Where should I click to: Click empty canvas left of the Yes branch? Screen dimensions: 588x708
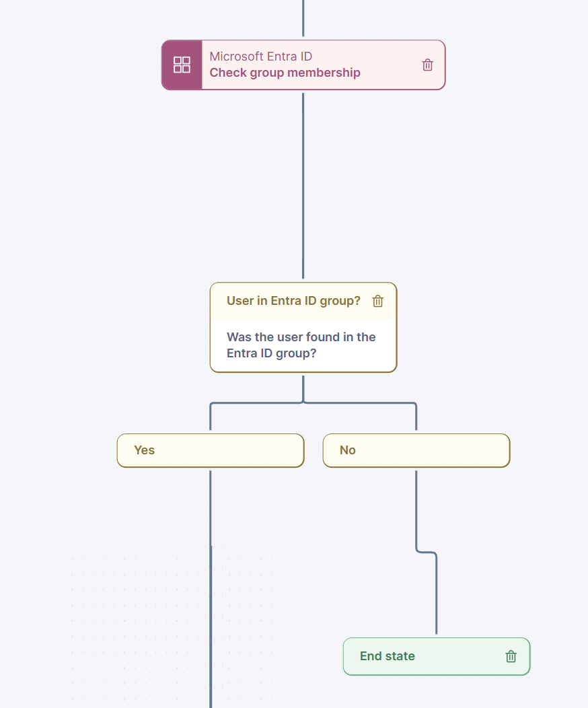pyautogui.click(x=61, y=450)
